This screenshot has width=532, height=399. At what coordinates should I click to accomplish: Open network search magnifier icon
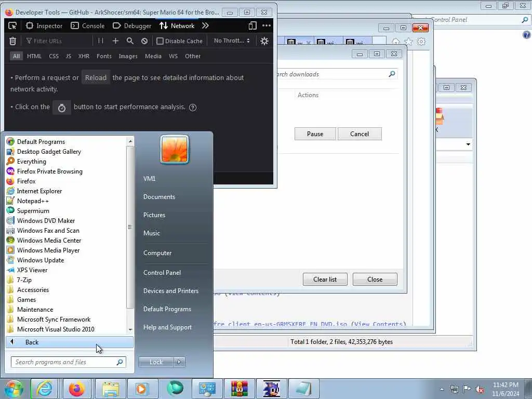(130, 41)
